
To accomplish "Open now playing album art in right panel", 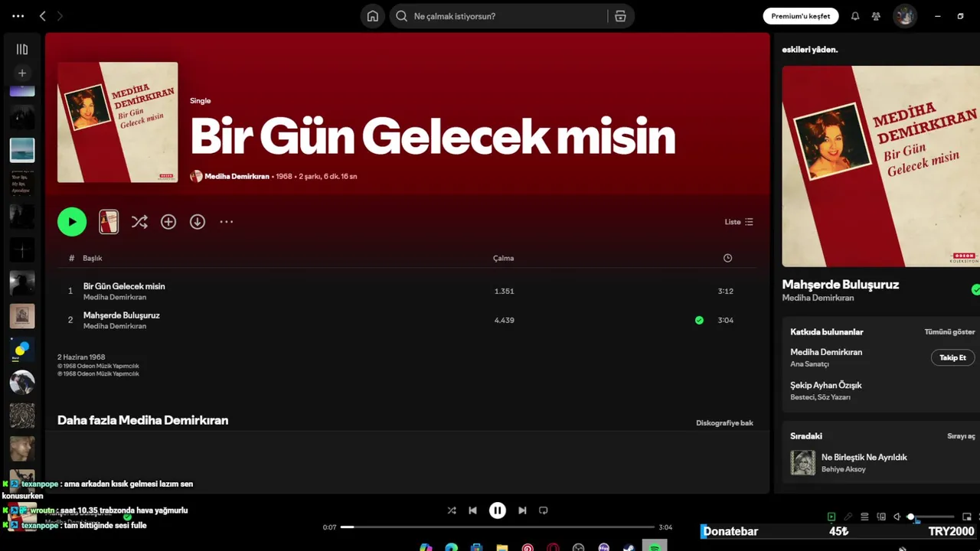I will click(880, 166).
